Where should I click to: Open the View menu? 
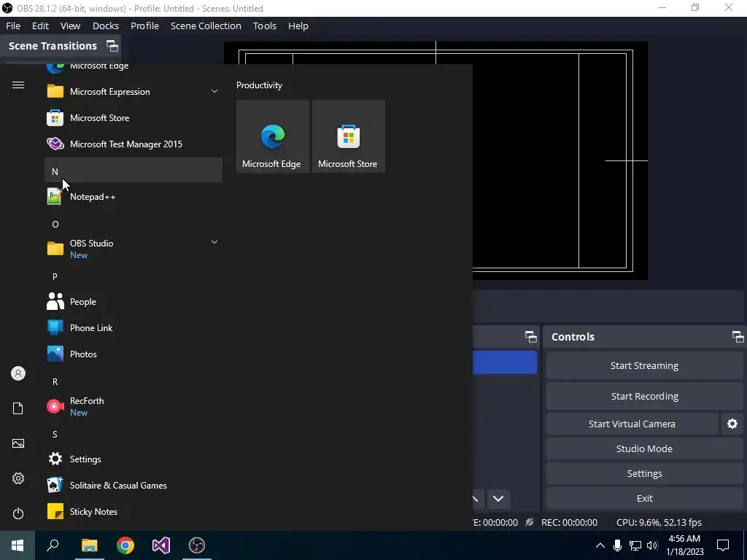(70, 26)
